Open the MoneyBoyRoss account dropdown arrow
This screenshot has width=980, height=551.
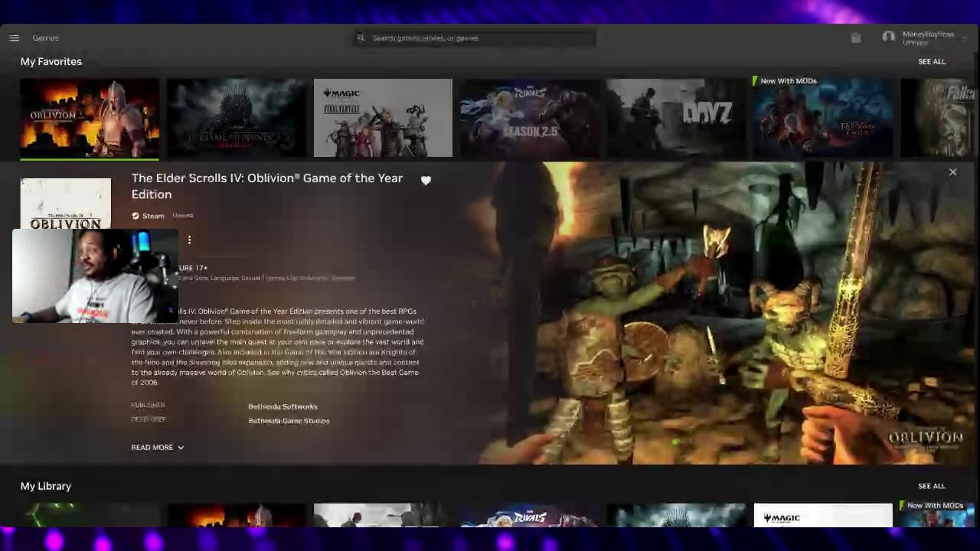pyautogui.click(x=964, y=37)
